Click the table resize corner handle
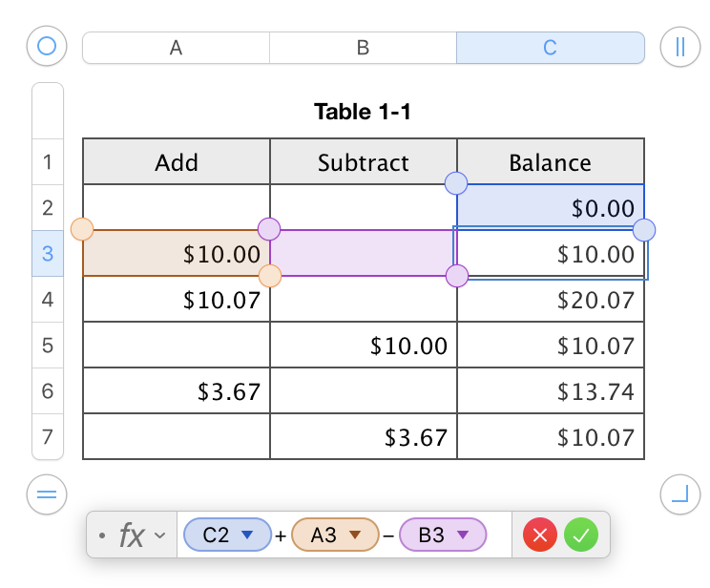This screenshot has height=588, width=710. pos(679,493)
